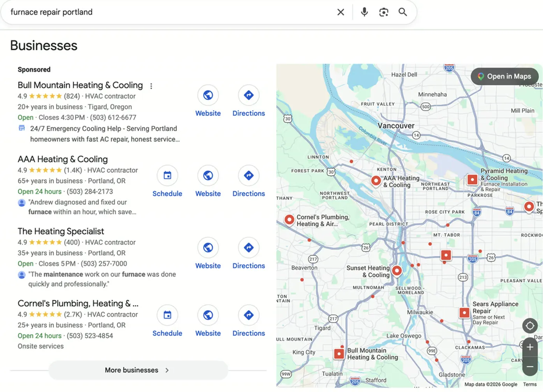Select Sears Appliance Repair square marker
The image size is (543, 392).
pos(464,313)
